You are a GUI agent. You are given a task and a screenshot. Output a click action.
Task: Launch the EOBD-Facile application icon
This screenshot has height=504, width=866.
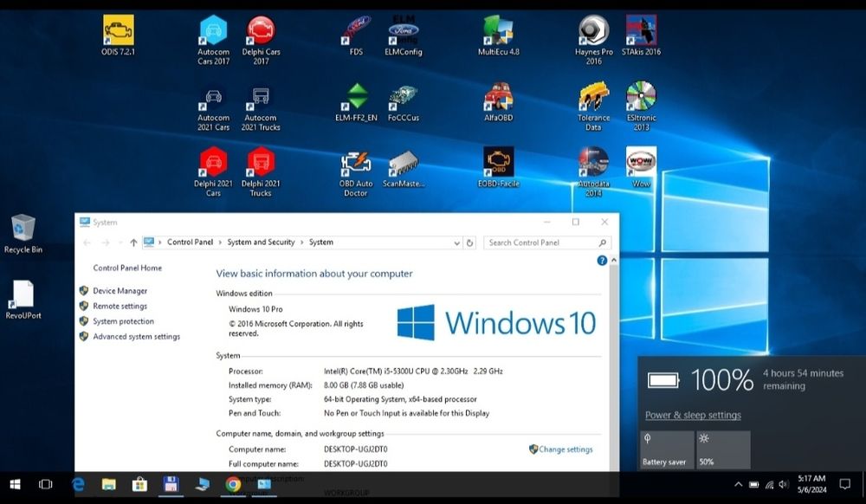pyautogui.click(x=498, y=163)
